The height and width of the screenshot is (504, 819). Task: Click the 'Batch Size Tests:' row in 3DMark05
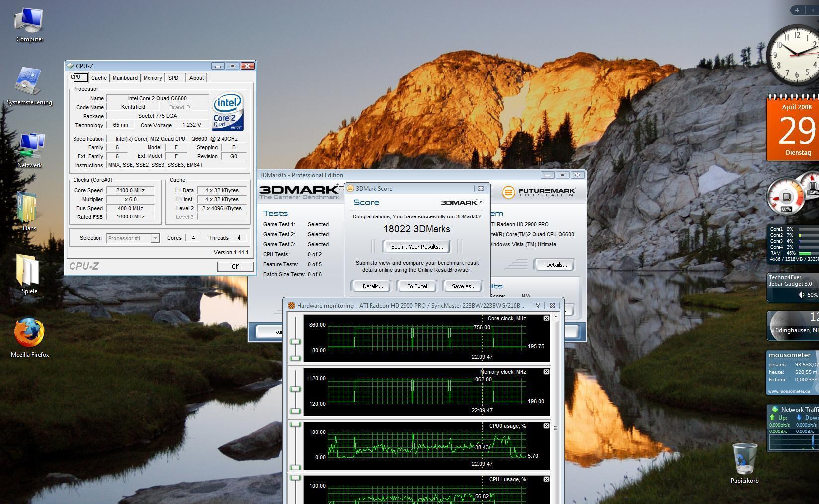[x=293, y=274]
